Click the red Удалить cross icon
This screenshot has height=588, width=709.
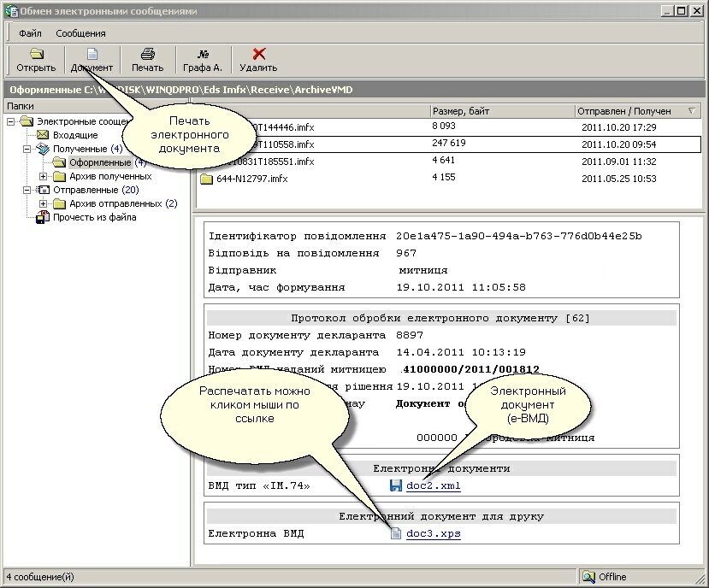point(258,54)
